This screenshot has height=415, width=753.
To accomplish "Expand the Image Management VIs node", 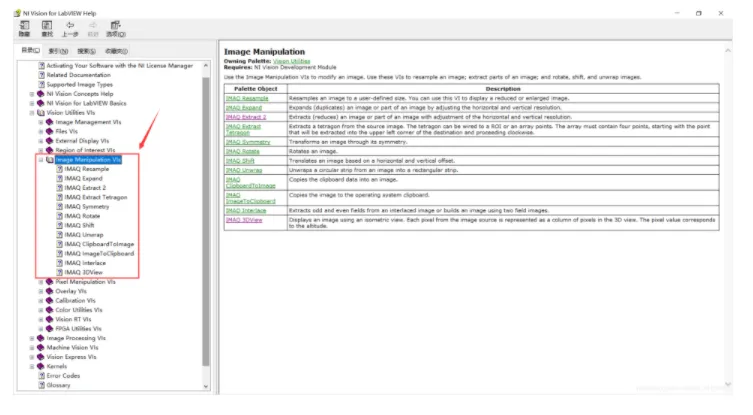I will click(x=41, y=122).
